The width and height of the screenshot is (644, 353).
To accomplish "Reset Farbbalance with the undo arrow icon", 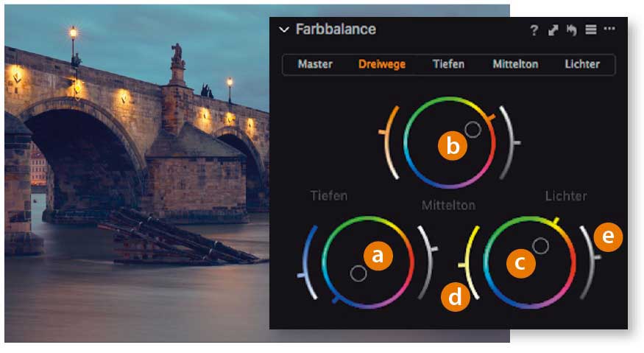I will (572, 30).
